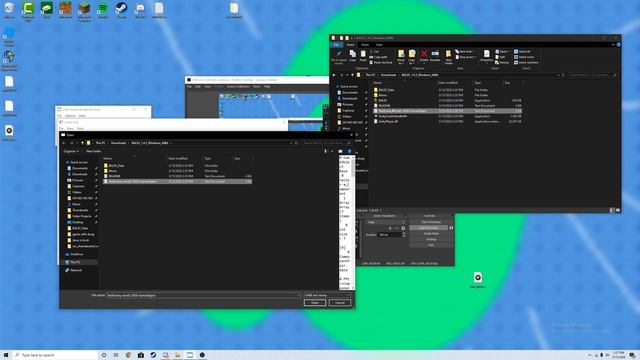Open the Easy access dropdown in Explorer ribbon
This screenshot has width=640, height=360.
point(466,57)
